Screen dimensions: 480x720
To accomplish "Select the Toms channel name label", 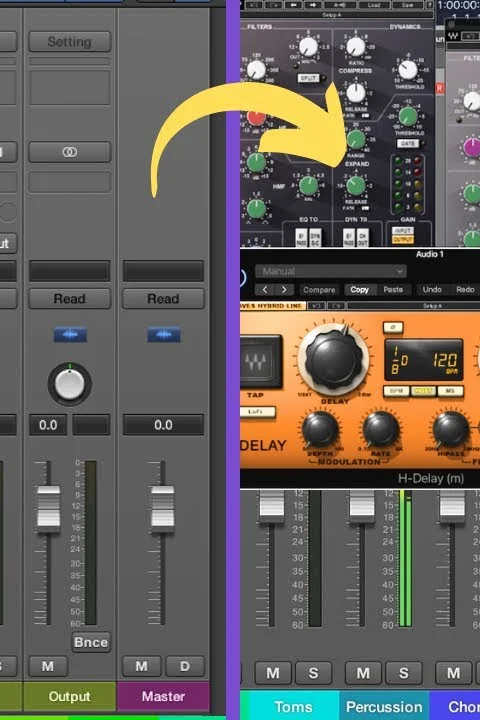I will 293,706.
